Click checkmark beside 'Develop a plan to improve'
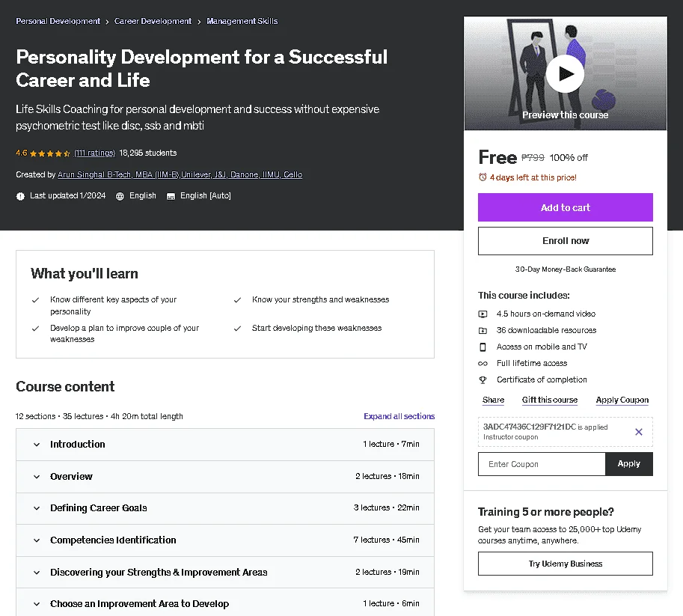Viewport: 683px width, 616px height. pyautogui.click(x=36, y=329)
